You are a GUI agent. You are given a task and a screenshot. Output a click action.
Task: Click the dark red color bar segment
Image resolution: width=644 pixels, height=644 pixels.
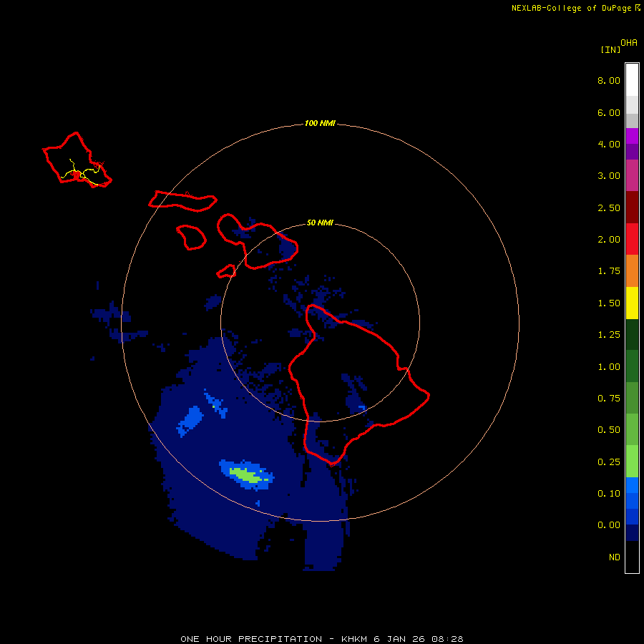coord(632,208)
